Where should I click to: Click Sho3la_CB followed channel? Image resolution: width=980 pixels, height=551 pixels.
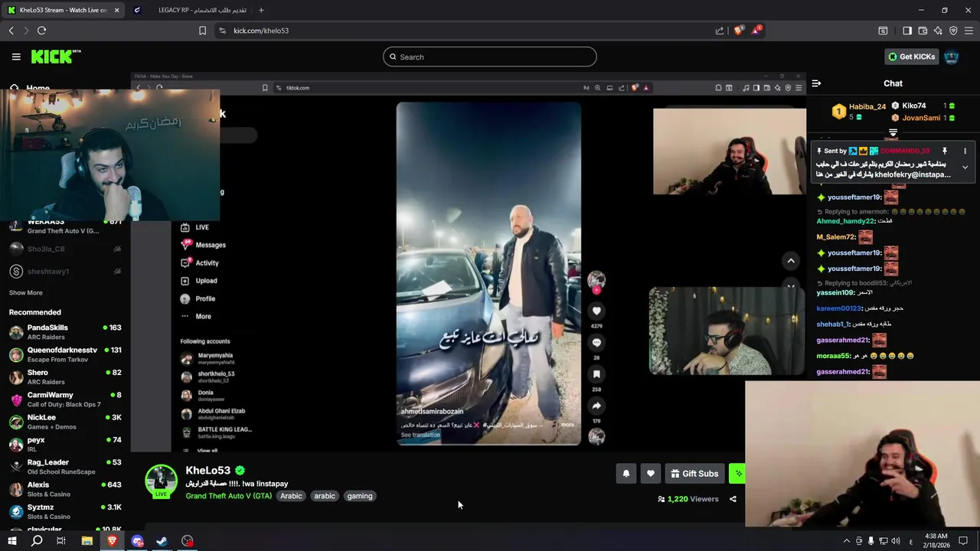[x=65, y=249]
